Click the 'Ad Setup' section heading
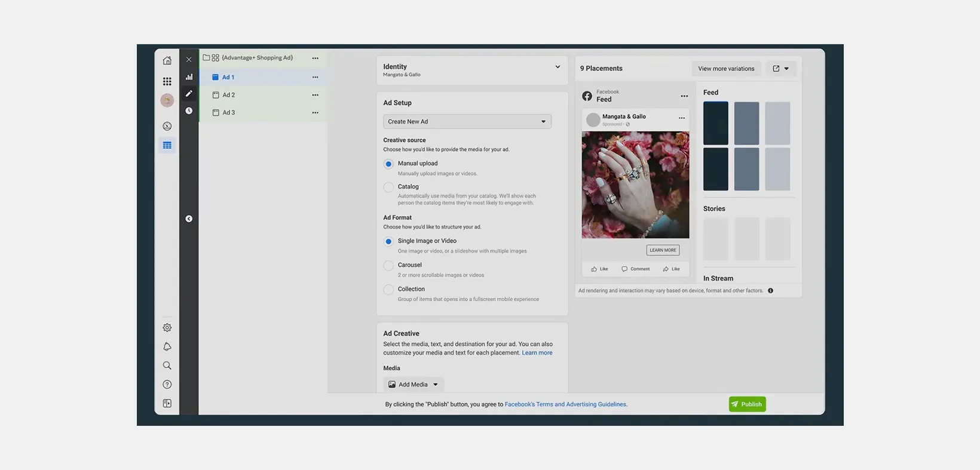The image size is (980, 470). pyautogui.click(x=397, y=103)
